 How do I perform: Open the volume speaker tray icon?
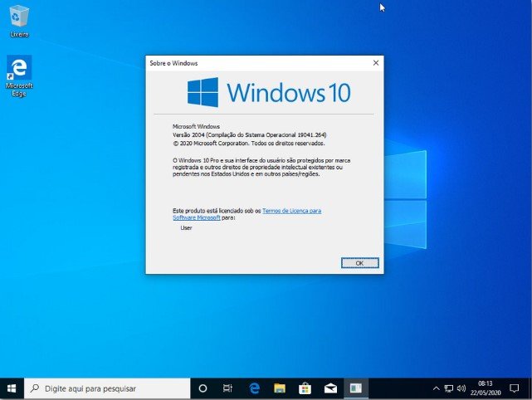[461, 388]
